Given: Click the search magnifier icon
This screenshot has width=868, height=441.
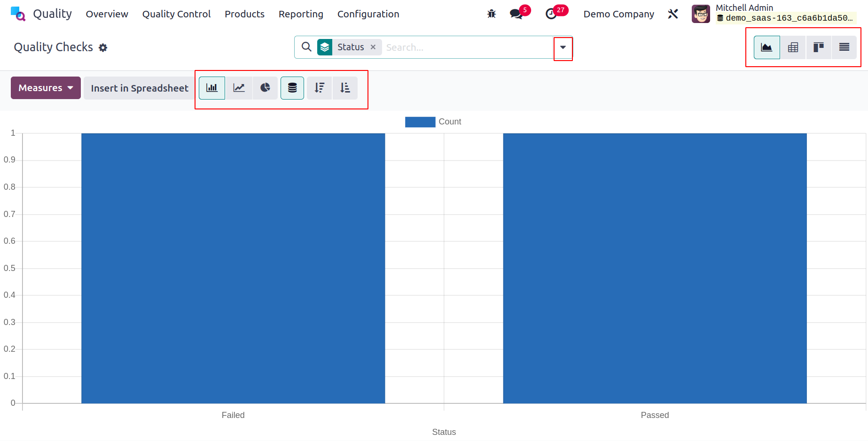Looking at the screenshot, I should pos(306,47).
